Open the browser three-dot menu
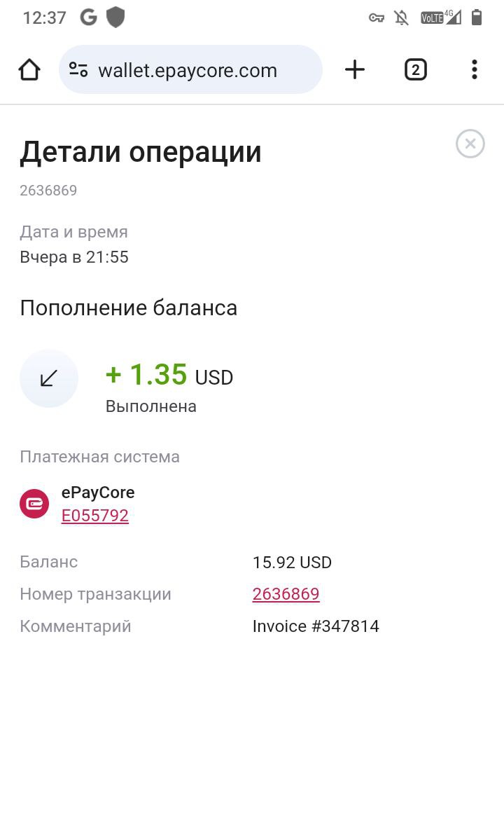This screenshot has height=819, width=504. pos(475,69)
